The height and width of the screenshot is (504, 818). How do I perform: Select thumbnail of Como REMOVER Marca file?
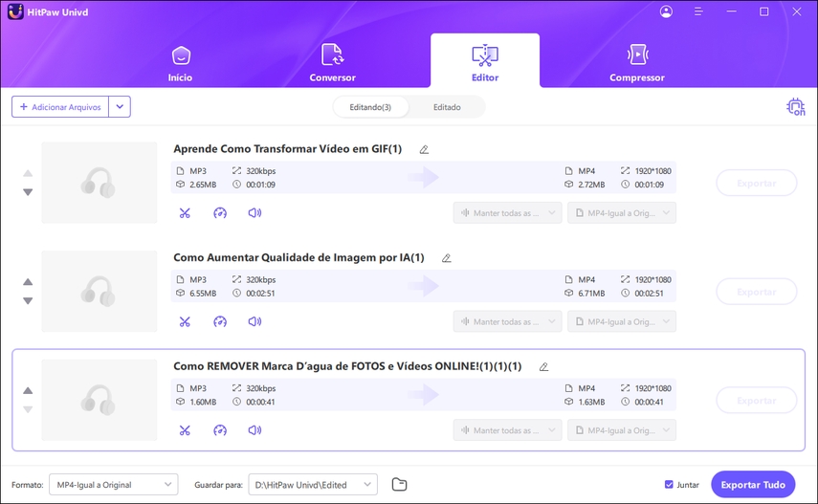pyautogui.click(x=99, y=400)
